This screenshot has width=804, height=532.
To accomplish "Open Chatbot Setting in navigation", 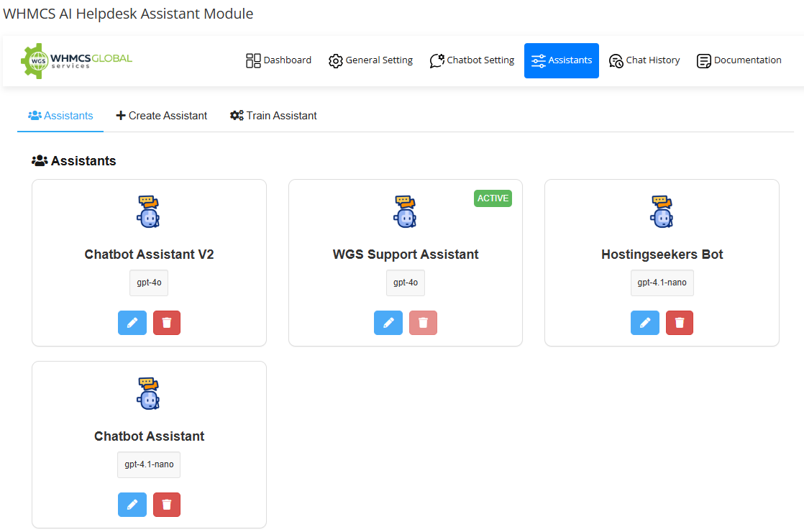I will tap(472, 60).
